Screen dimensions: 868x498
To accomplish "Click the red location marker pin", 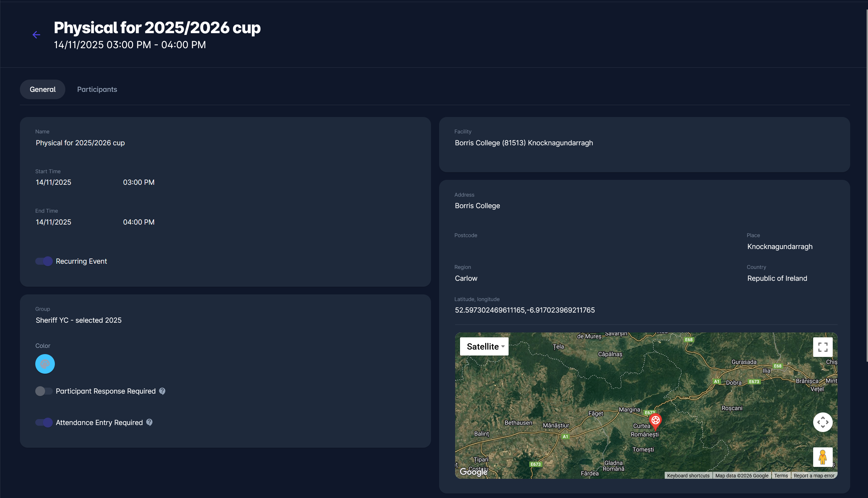I will 656,421.
